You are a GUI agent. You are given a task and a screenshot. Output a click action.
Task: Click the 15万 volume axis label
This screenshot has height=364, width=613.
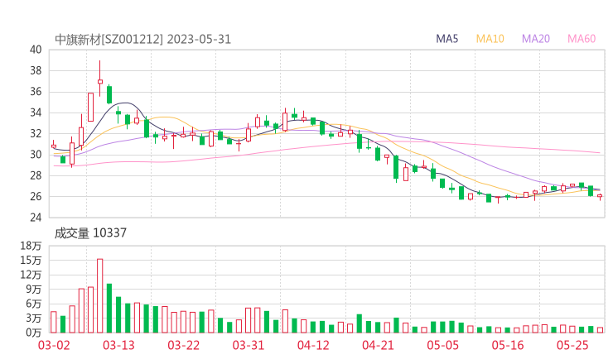tap(31, 260)
